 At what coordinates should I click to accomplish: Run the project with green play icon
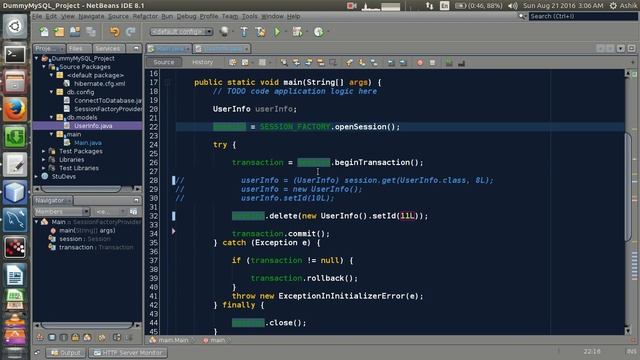pyautogui.click(x=277, y=31)
